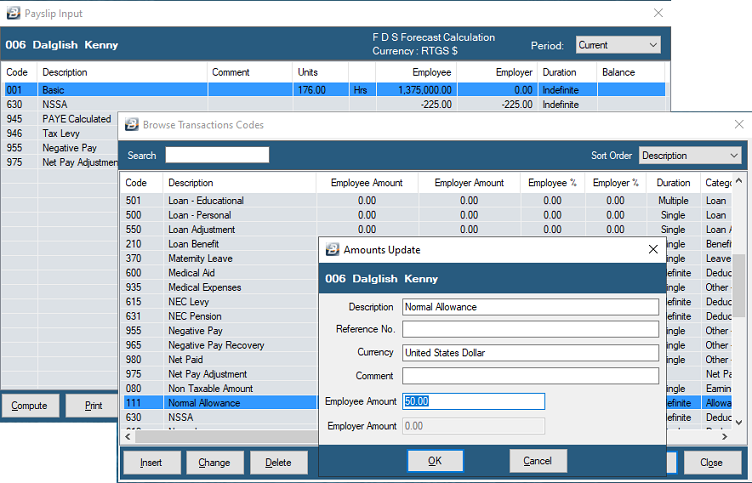
Task: Click Cancel in Amounts Update dialog
Action: [x=538, y=461]
